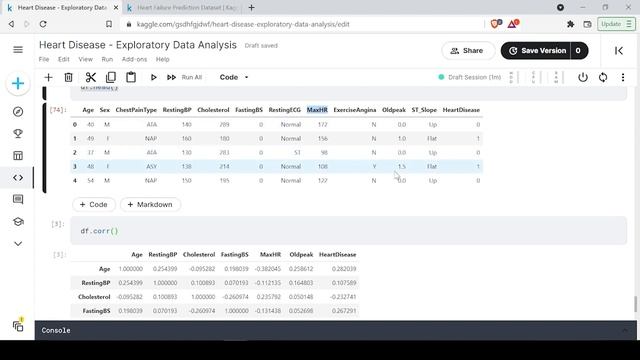
Task: Open the Datasets table icon
Action: 18,156
